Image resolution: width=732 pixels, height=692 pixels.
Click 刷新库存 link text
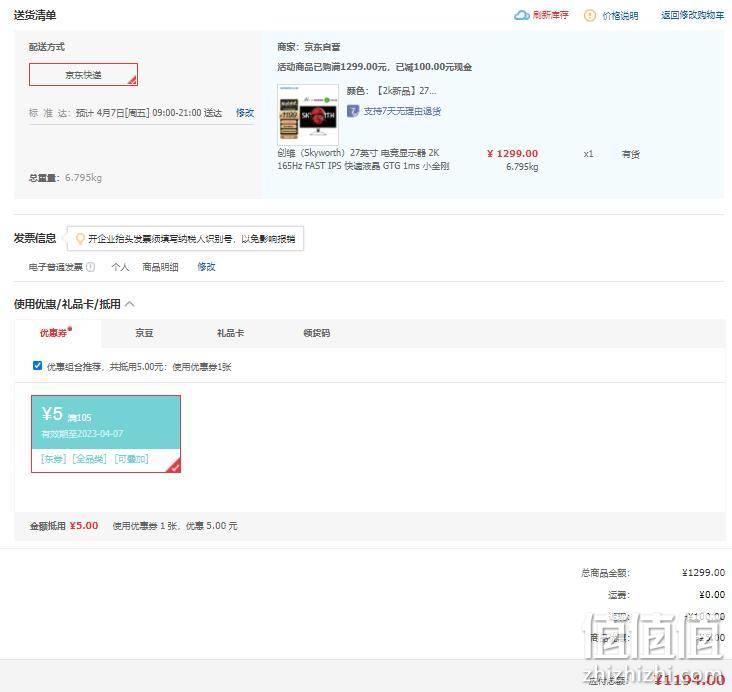pos(551,15)
